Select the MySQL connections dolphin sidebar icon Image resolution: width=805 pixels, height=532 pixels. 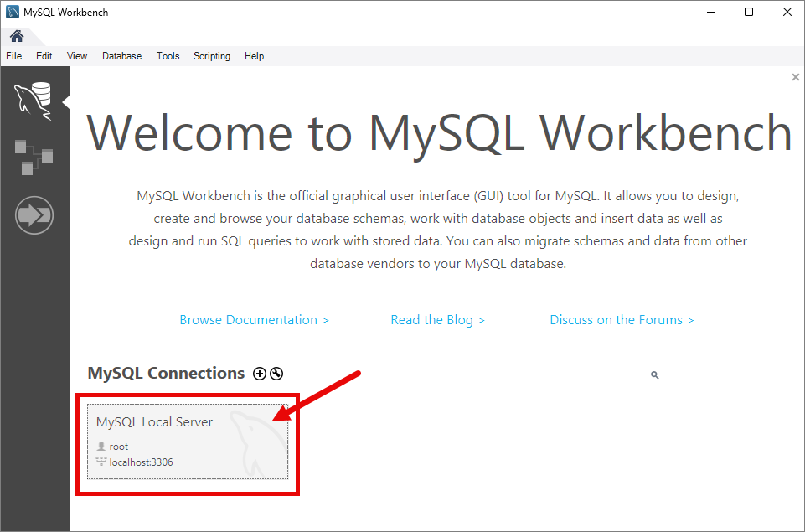34,101
